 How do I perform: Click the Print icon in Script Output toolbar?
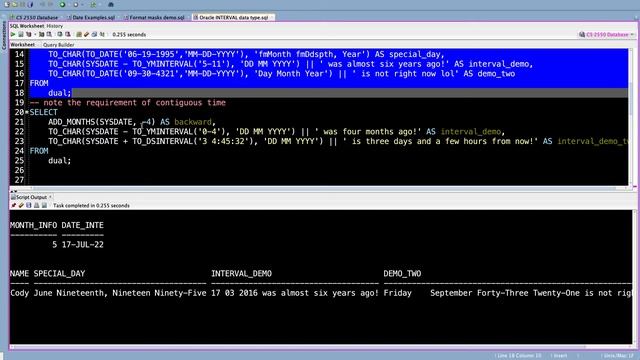[36, 205]
